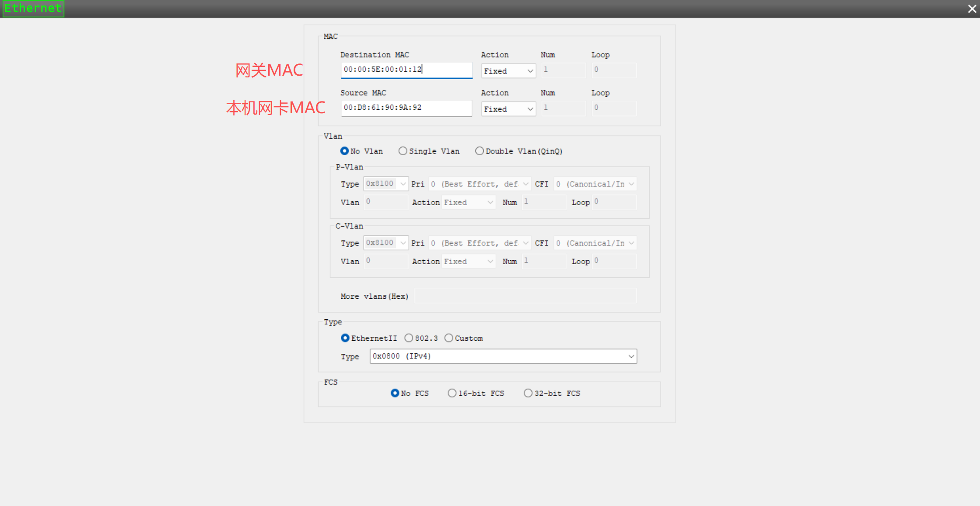Close the Ethernet dialog with X
Viewport: 980px width, 506px height.
(x=972, y=9)
